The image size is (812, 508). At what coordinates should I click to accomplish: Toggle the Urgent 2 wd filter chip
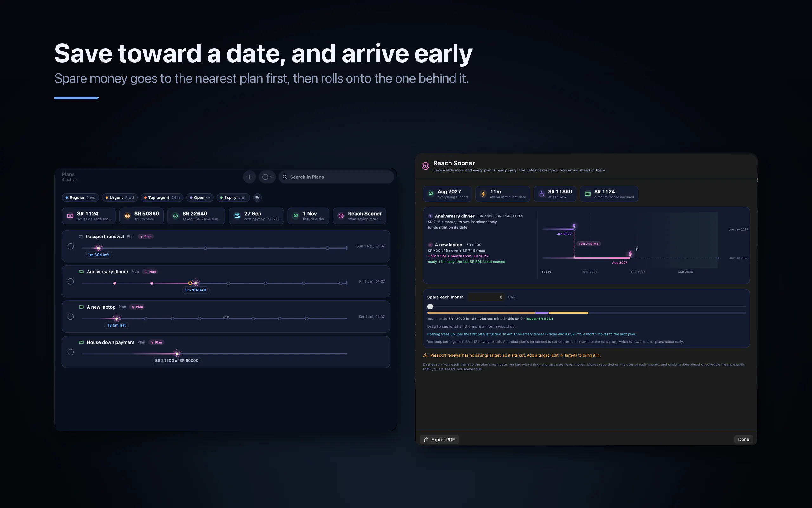tap(120, 197)
